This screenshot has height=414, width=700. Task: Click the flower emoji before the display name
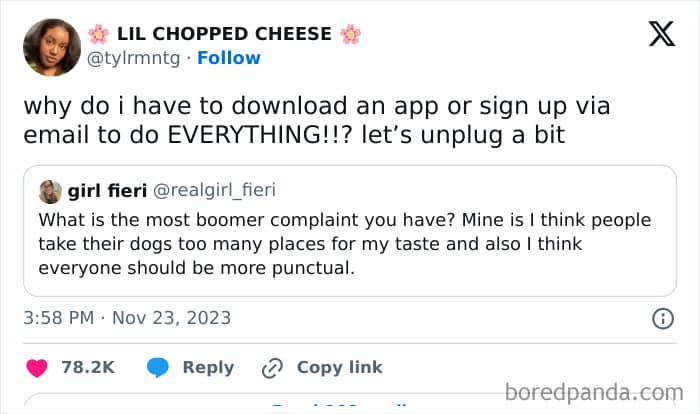tap(98, 34)
